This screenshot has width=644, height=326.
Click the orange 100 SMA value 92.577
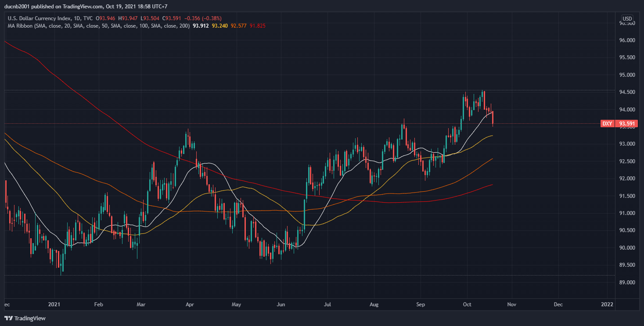(238, 26)
